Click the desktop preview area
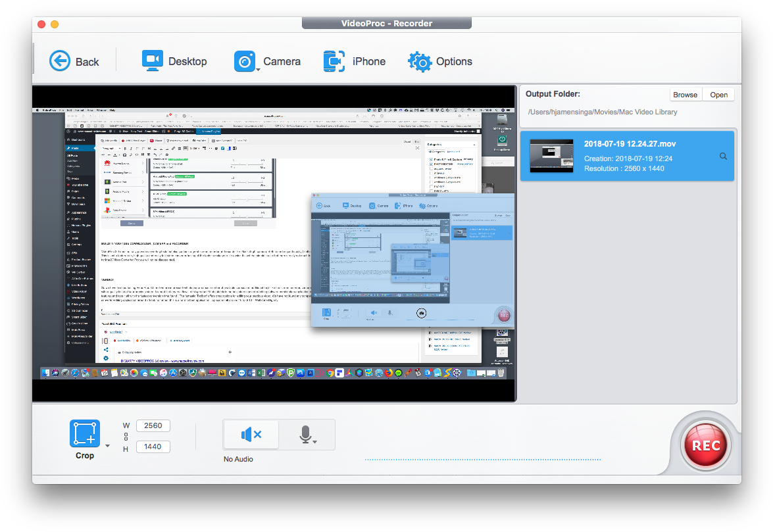Screen dimensions: 773x532 [274, 244]
